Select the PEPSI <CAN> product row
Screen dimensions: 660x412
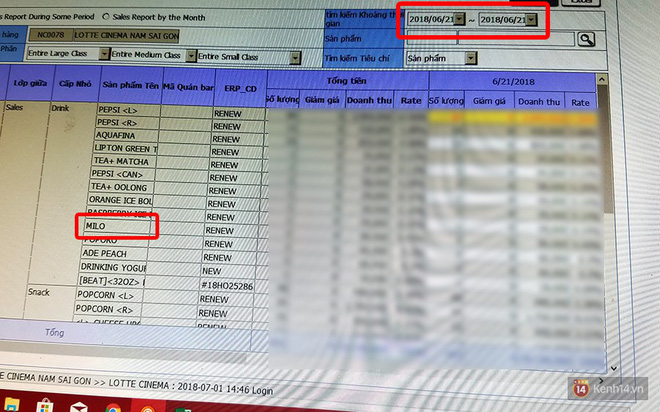click(x=122, y=174)
